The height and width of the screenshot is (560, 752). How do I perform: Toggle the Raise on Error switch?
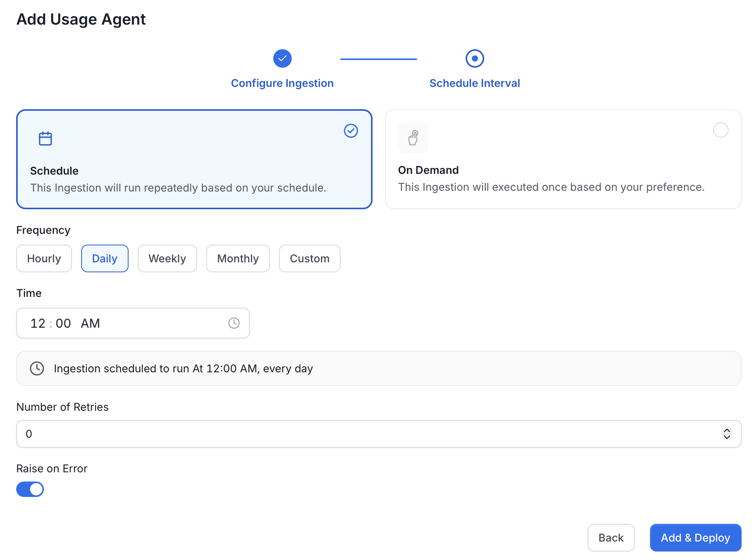point(30,489)
